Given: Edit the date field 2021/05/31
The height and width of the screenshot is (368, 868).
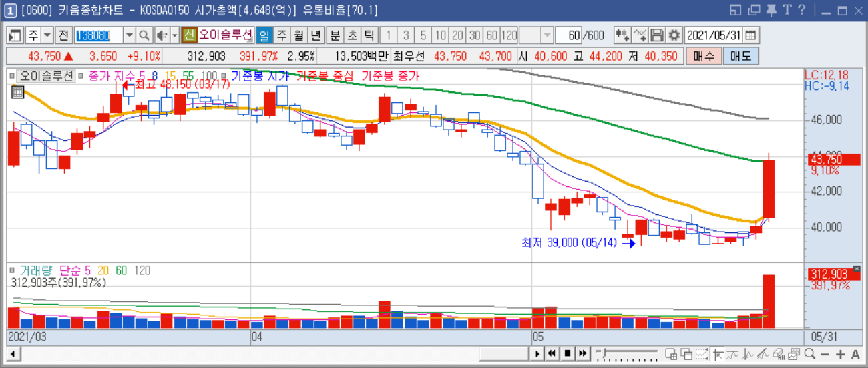Looking at the screenshot, I should point(714,35).
